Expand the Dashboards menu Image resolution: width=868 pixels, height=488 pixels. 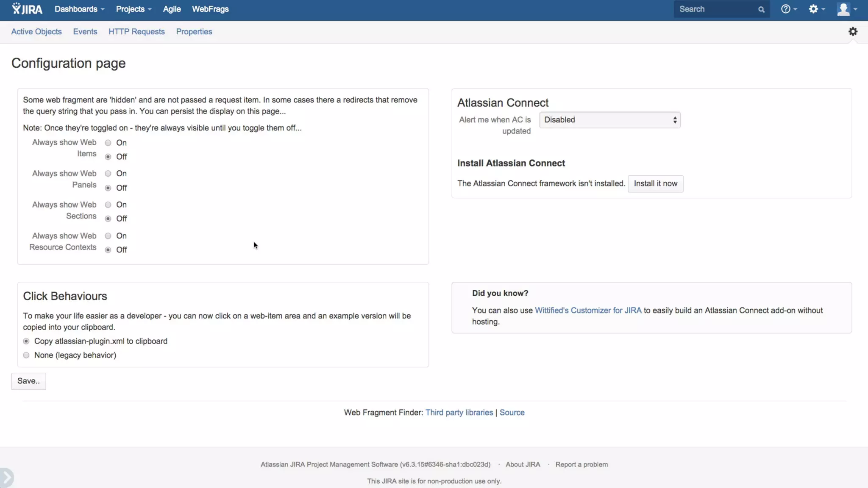click(x=79, y=9)
